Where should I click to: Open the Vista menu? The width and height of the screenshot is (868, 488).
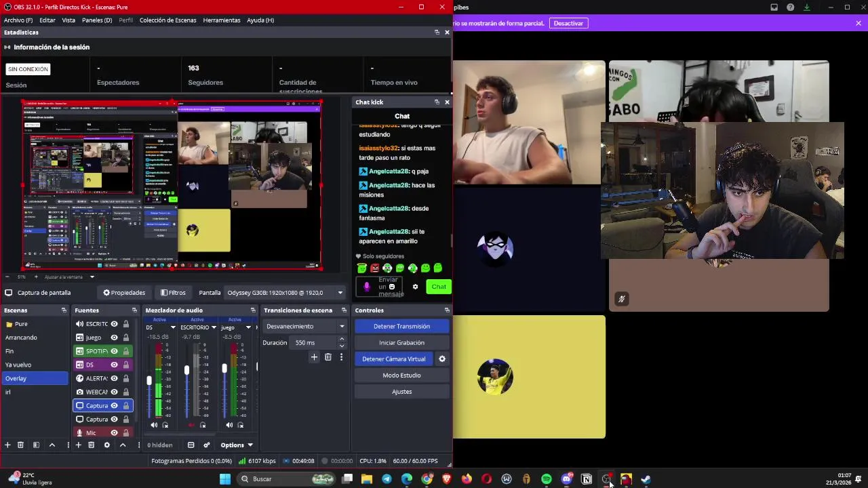[68, 20]
